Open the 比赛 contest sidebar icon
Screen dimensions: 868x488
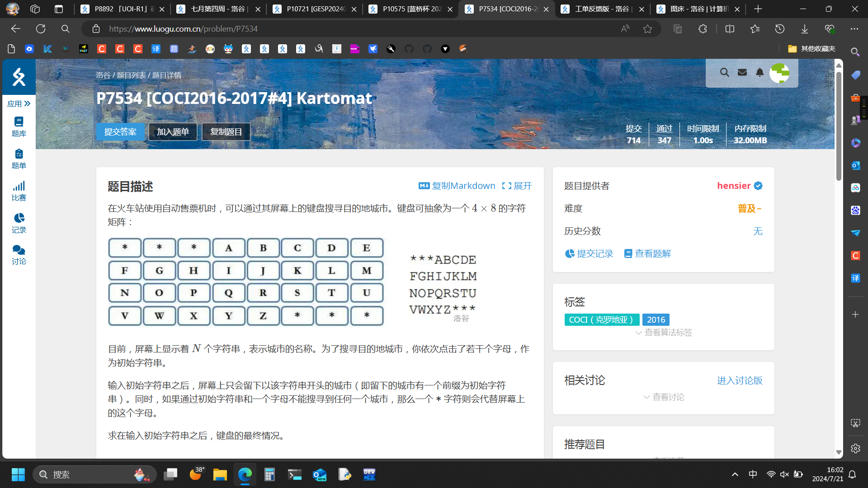coord(19,191)
